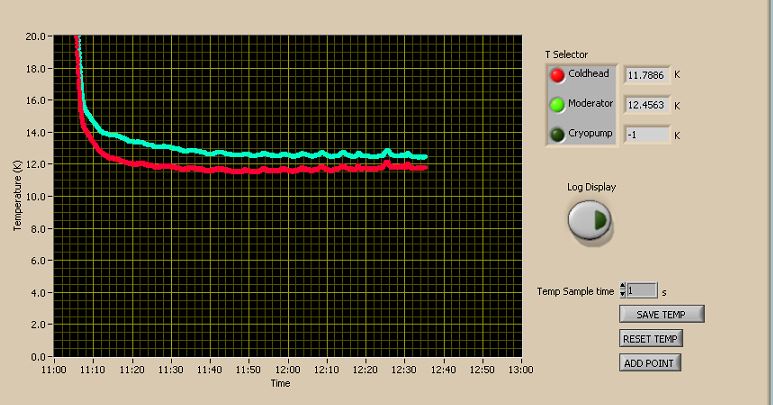Toggle the dark Cryopump selector LED
This screenshot has height=405, width=773.
(x=557, y=135)
